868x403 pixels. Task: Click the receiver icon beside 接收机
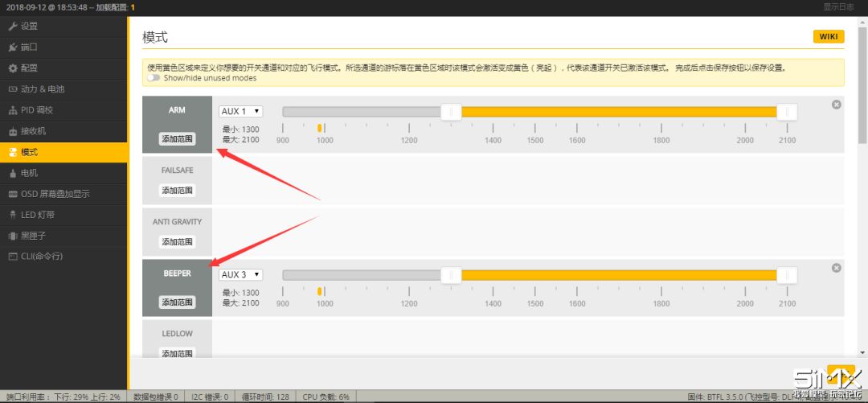point(13,131)
